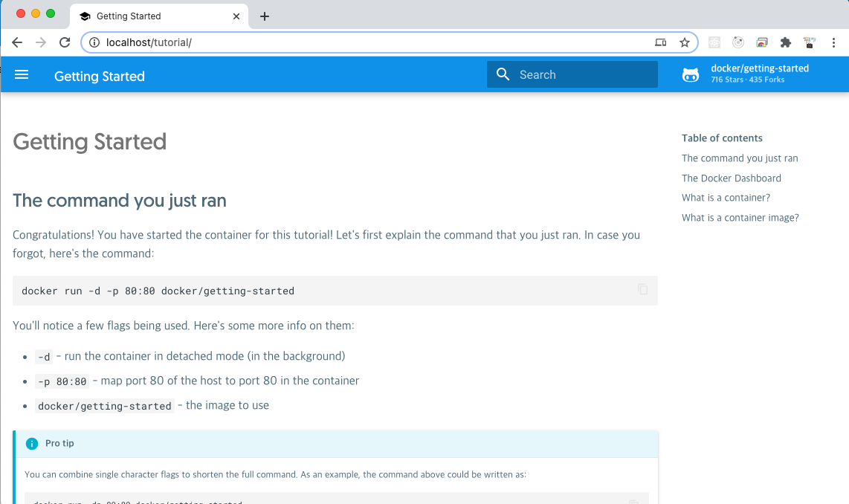The height and width of the screenshot is (504, 849).
Task: Jump to What is a container image? section
Action: pos(740,218)
